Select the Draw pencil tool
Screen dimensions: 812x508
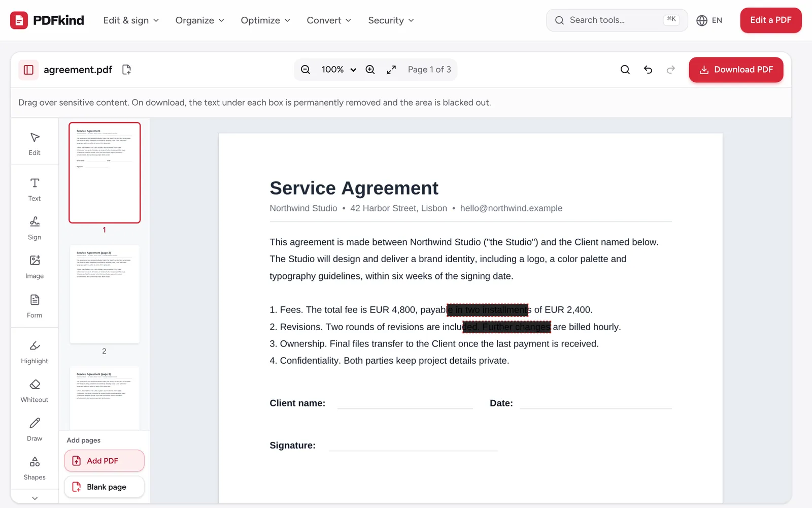tap(35, 430)
